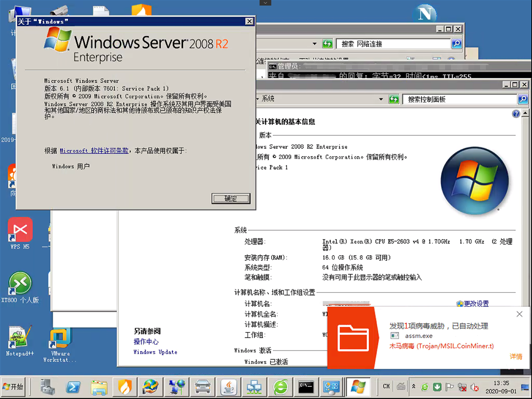Click the 搜索 网络连接 search field
The height and width of the screenshot is (399, 532).
tap(393, 44)
